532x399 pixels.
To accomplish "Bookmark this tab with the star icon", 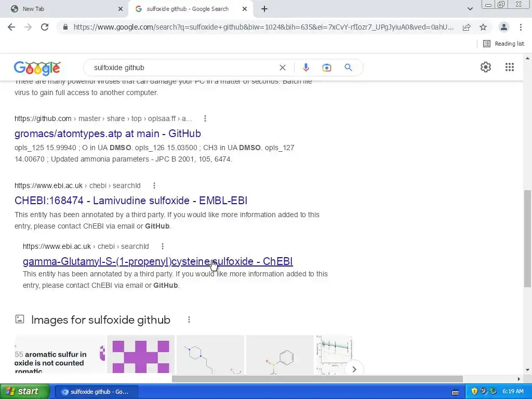I will pos(483,27).
